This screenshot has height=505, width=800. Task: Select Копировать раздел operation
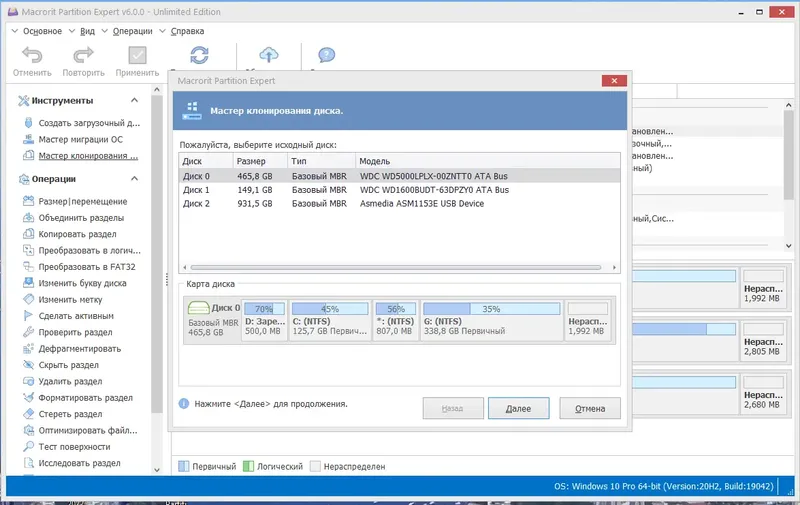click(x=77, y=234)
